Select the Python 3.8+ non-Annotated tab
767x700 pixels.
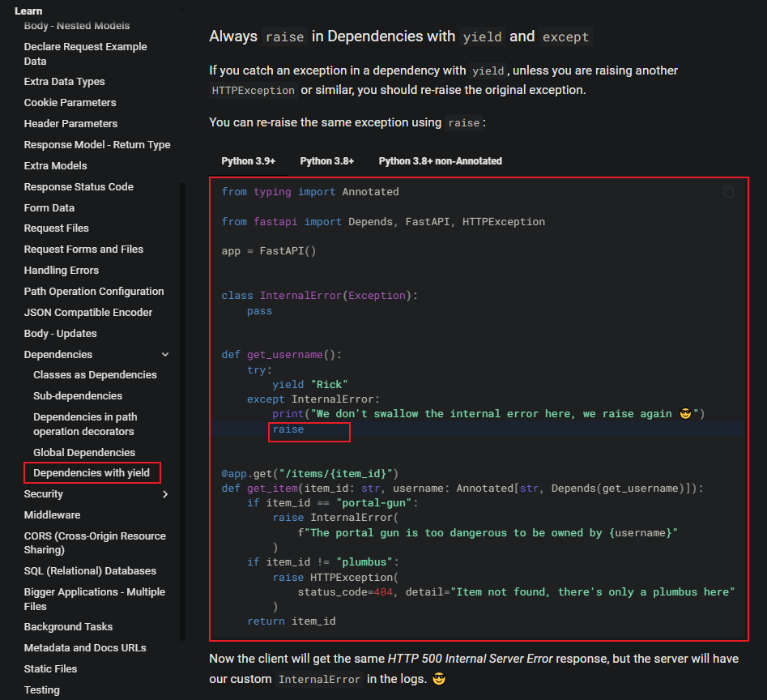tap(440, 161)
